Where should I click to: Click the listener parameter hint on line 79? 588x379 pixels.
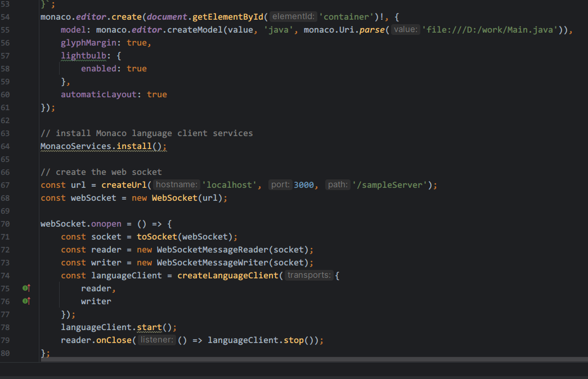point(156,340)
